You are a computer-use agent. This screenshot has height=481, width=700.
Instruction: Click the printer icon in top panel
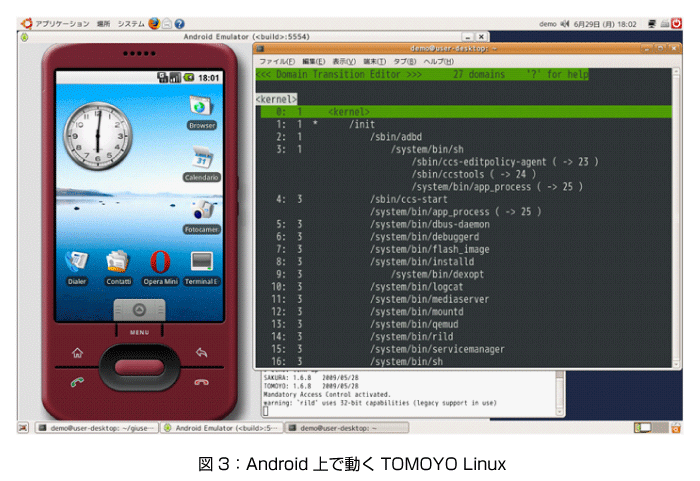coord(665,24)
